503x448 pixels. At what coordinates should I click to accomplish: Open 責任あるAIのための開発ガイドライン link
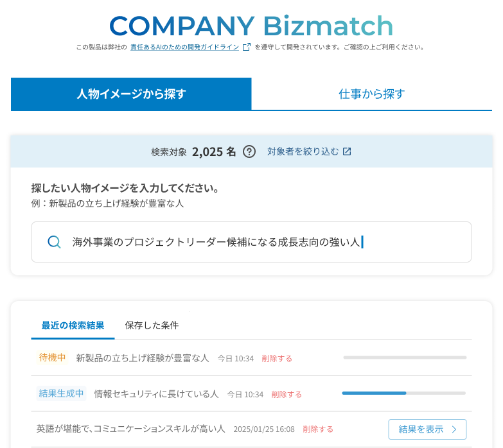[184, 47]
